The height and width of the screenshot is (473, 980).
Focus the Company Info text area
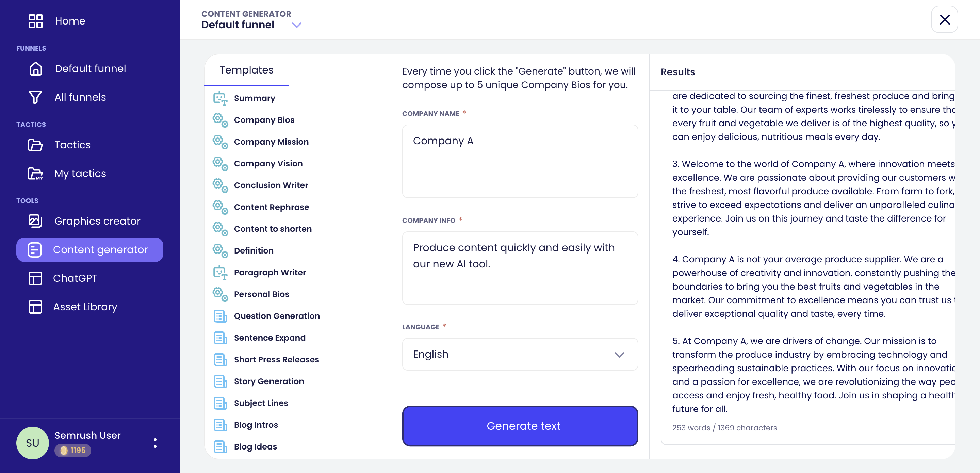click(520, 268)
